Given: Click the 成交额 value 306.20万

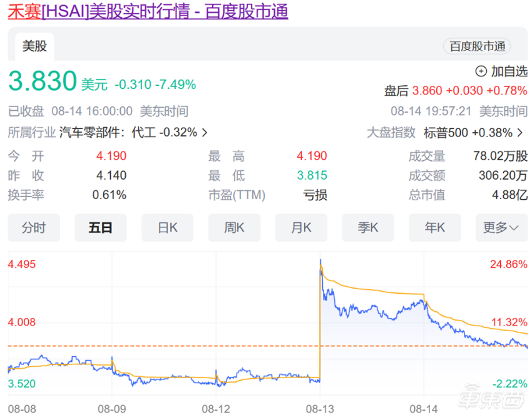Looking at the screenshot, I should click(x=503, y=175).
